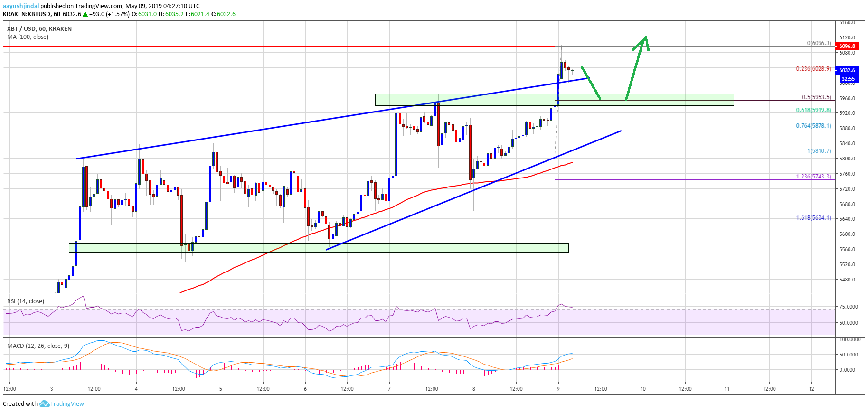The height and width of the screenshot is (412, 868).
Task: Select the 0.5 (5953.5) Fibonacci level label
Action: click(816, 97)
